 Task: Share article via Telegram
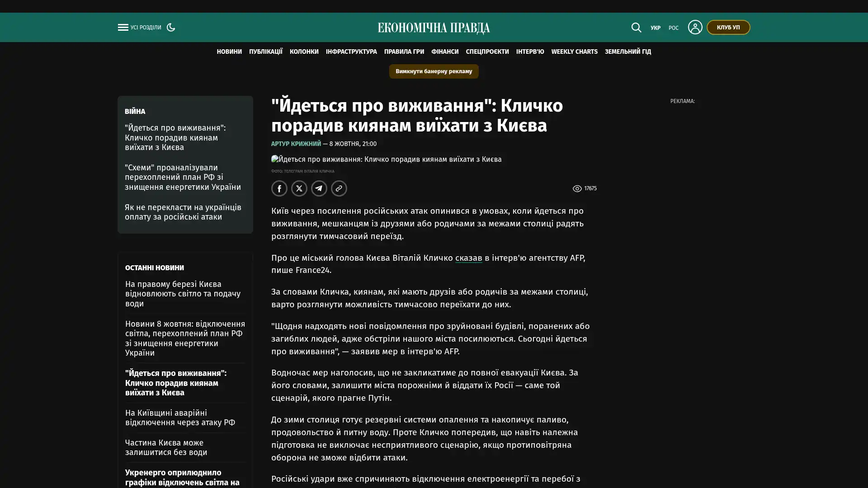coord(319,188)
